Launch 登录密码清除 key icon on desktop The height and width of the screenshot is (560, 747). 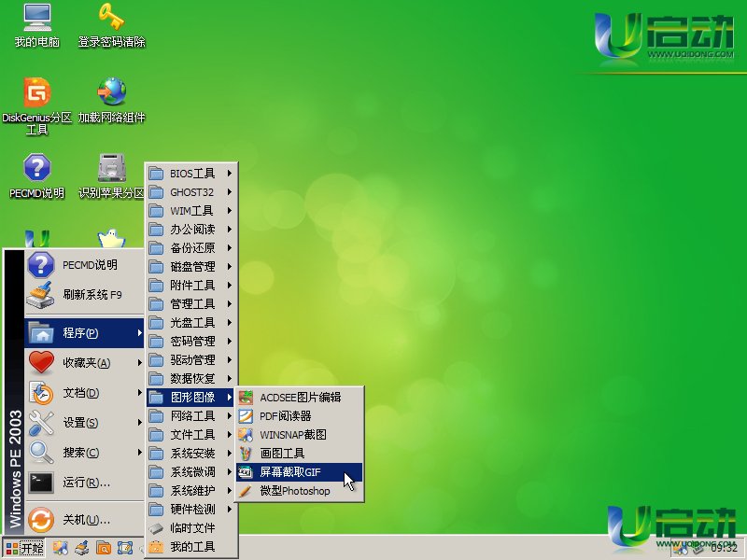pos(111,25)
